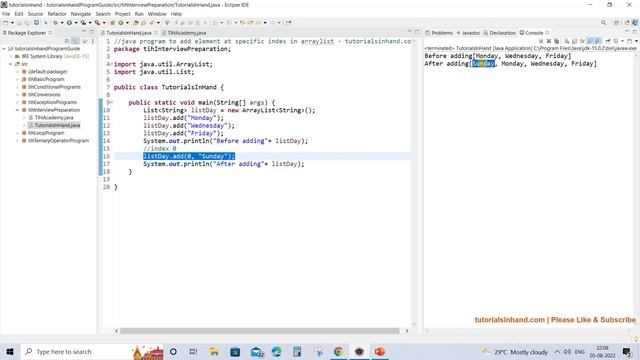The height and width of the screenshot is (360, 640).
Task: Click the Clear Console icon
Action: tap(567, 41)
